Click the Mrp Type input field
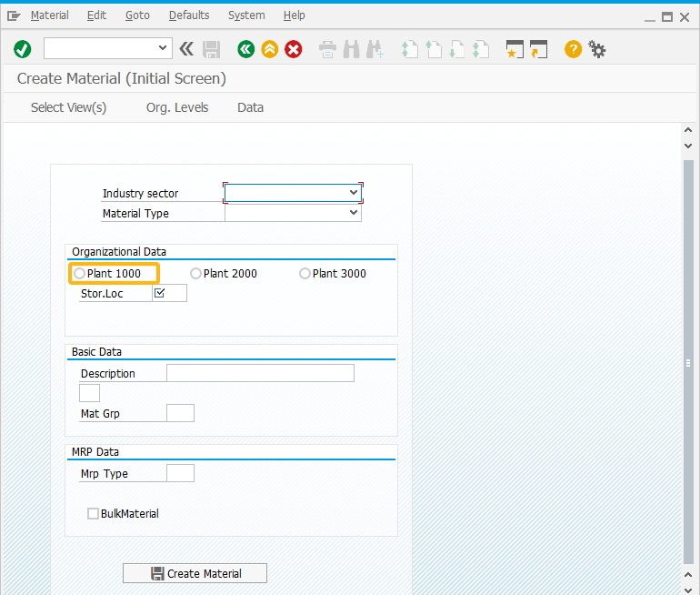 [x=180, y=473]
